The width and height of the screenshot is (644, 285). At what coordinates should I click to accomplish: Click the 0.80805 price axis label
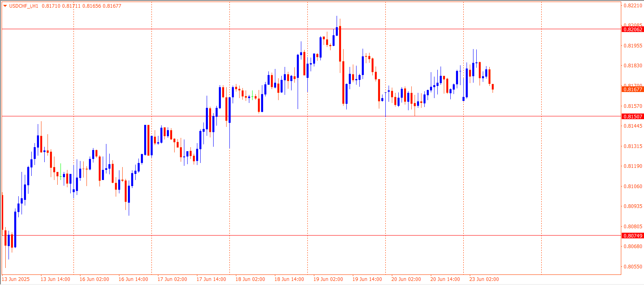click(x=633, y=227)
